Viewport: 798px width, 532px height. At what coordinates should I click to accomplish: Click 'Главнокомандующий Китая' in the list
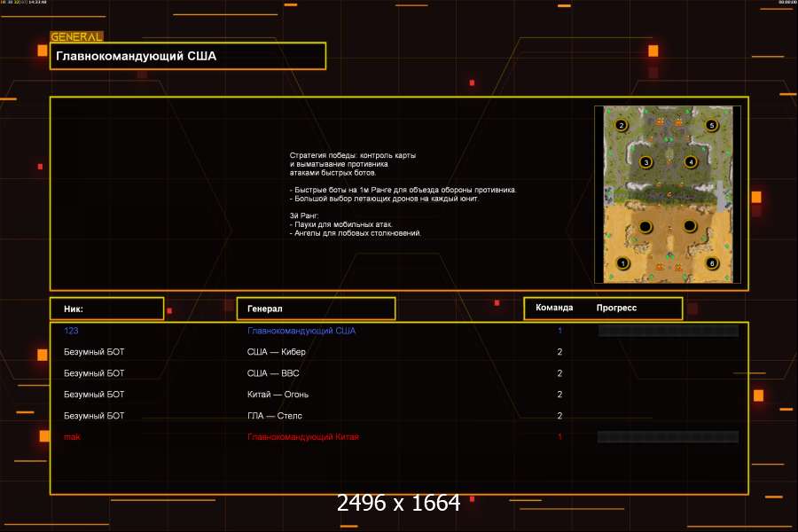click(303, 437)
